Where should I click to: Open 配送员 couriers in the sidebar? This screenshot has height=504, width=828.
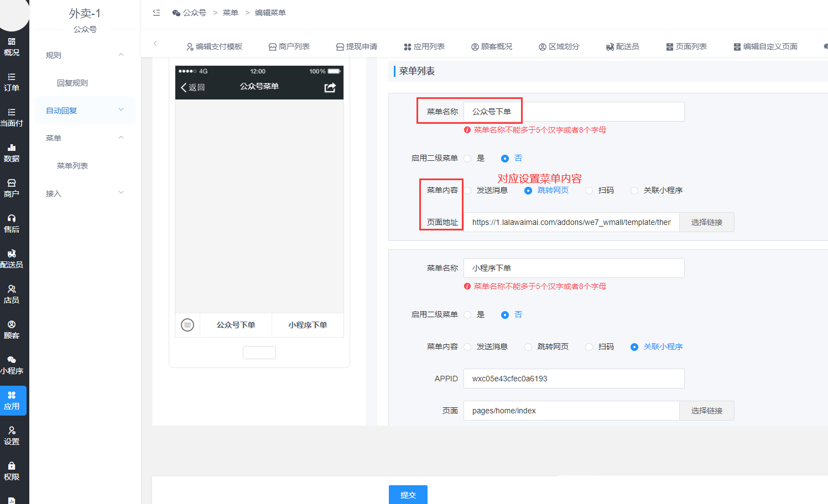12,259
